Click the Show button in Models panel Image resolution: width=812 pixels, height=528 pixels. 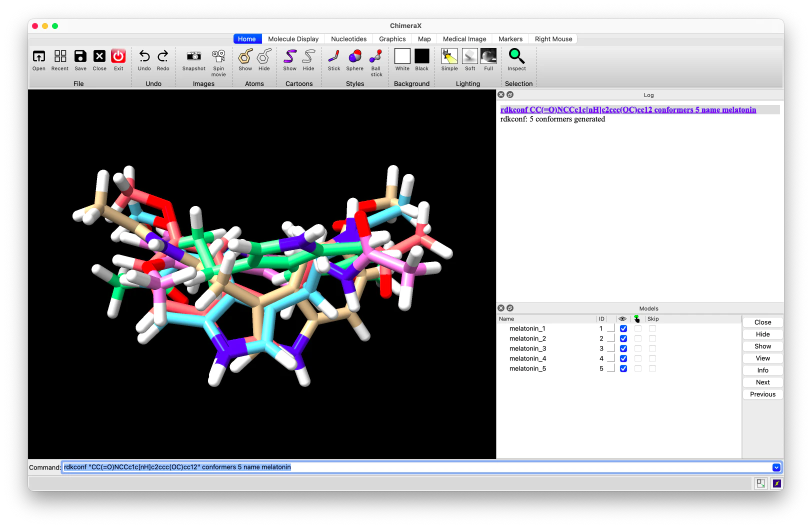pos(763,346)
